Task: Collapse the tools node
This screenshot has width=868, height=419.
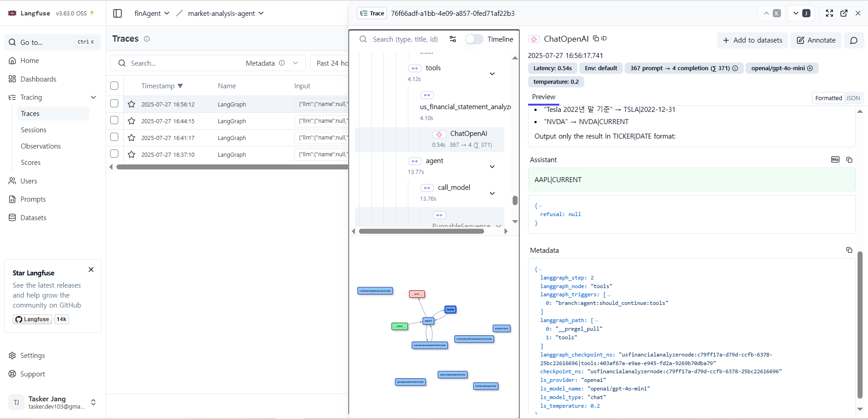Action: click(492, 74)
